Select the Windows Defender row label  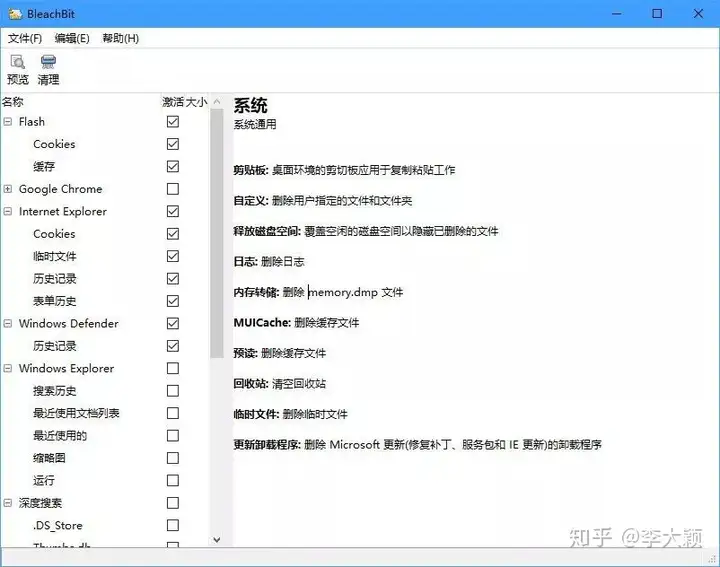click(68, 324)
